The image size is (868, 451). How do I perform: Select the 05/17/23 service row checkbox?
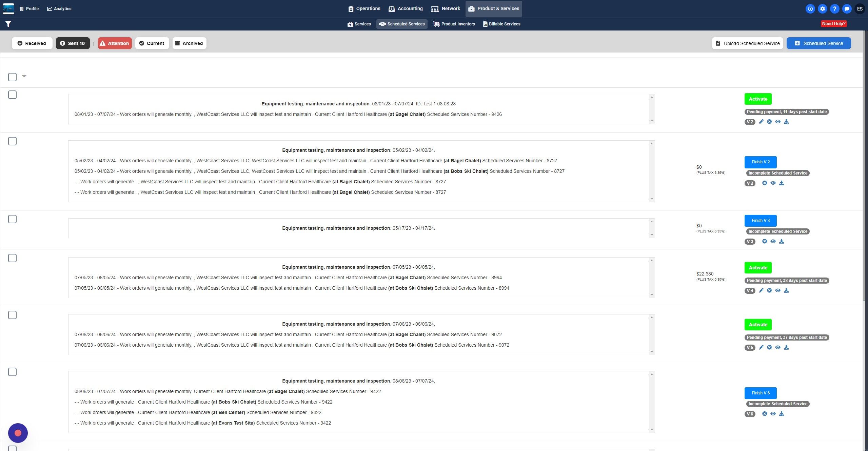point(12,219)
